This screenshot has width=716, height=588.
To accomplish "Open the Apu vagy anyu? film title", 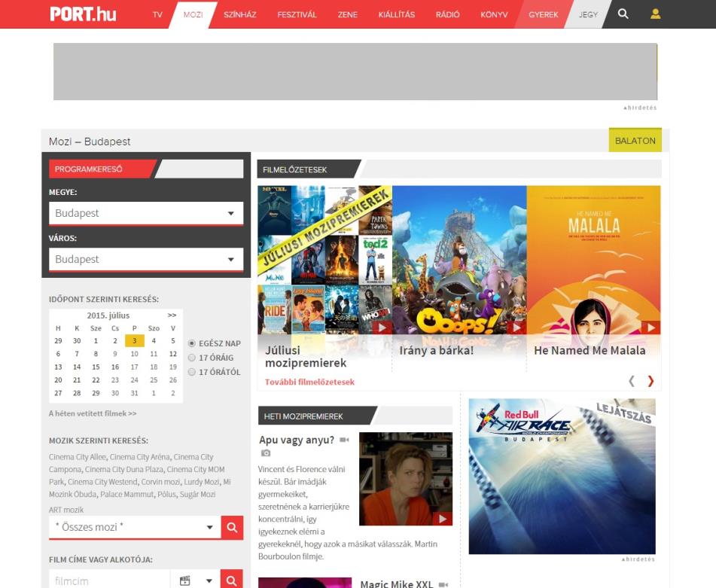I will coord(297,440).
